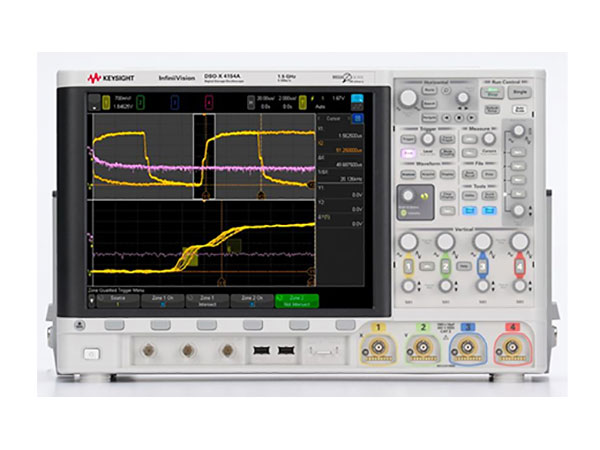Viewport: 600px width, 450px height.
Task: Tap the Clear Display key
Action: 447,196
